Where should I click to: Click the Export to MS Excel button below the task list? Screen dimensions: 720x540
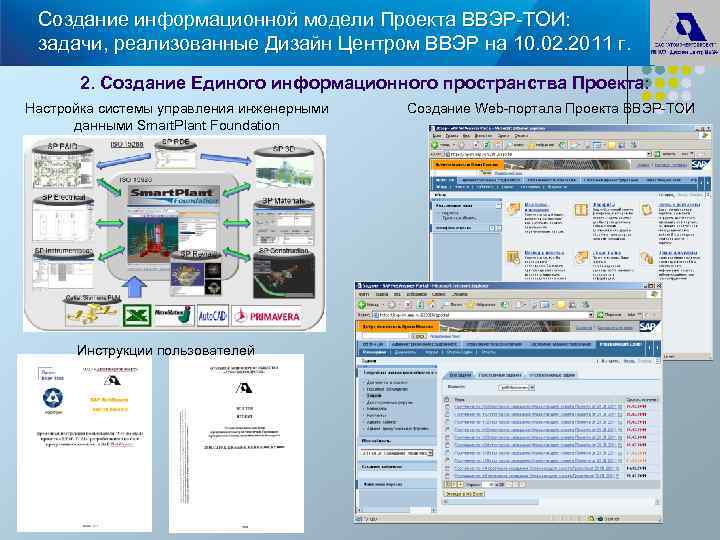(464, 494)
